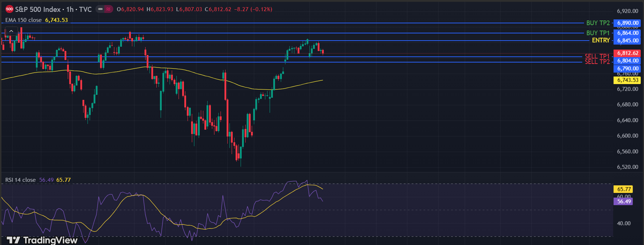This screenshot has width=644, height=245.
Task: Click the yellow 6,743.53 price axis tag
Action: [x=628, y=80]
